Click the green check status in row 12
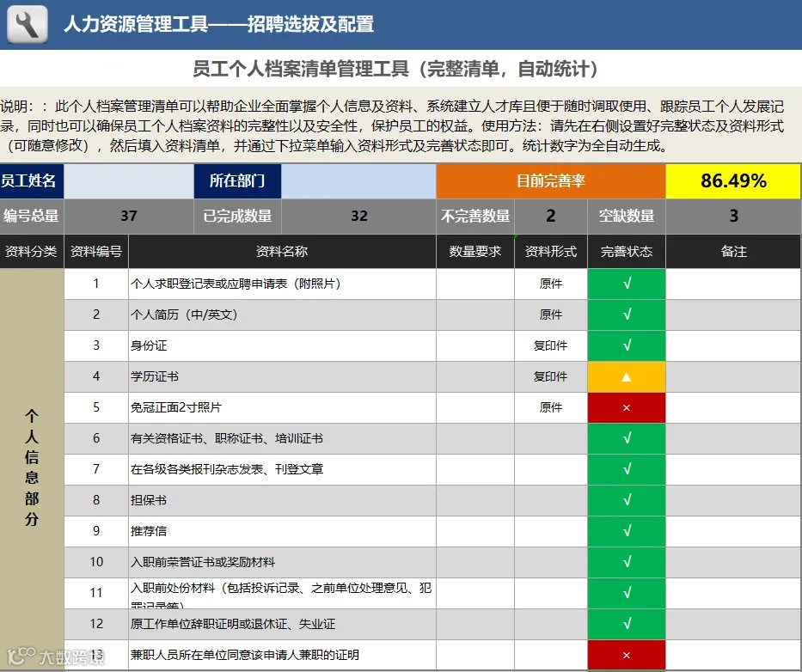 (626, 625)
